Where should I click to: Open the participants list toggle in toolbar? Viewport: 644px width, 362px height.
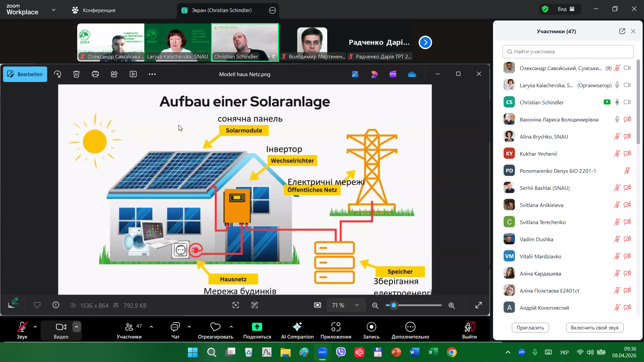pyautogui.click(x=129, y=330)
